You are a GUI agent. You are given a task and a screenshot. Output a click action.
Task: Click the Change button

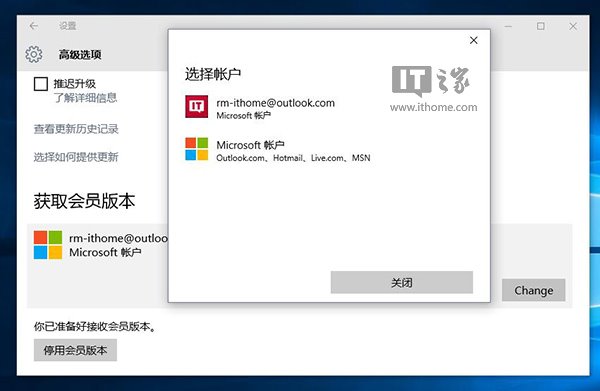tap(533, 290)
